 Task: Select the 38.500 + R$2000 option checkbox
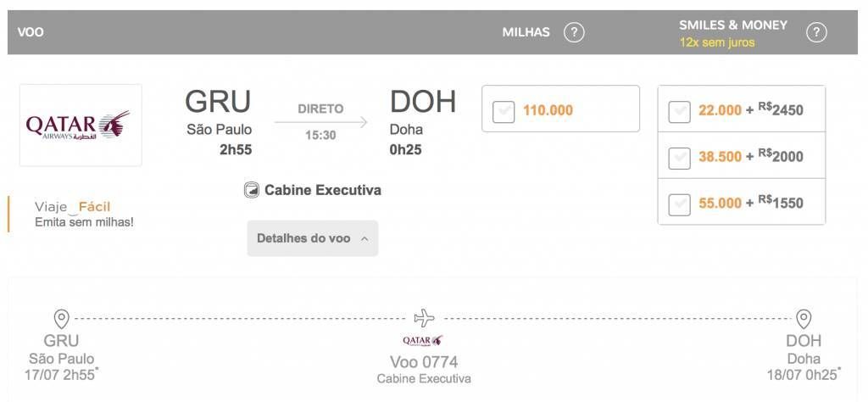click(679, 159)
